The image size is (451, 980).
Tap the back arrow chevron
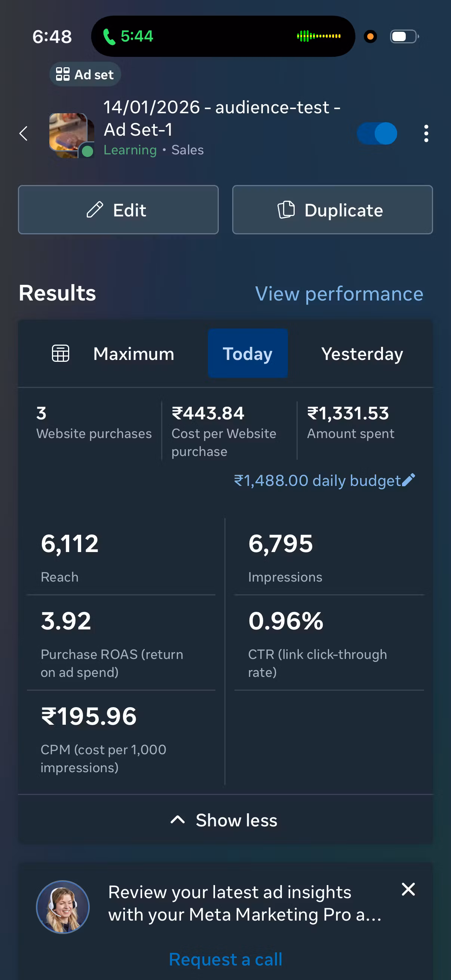[24, 133]
